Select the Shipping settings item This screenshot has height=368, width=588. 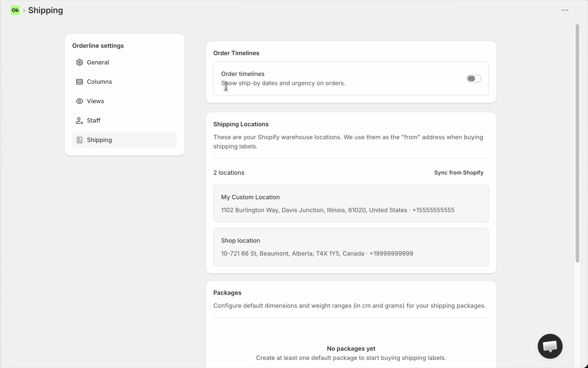(125, 140)
